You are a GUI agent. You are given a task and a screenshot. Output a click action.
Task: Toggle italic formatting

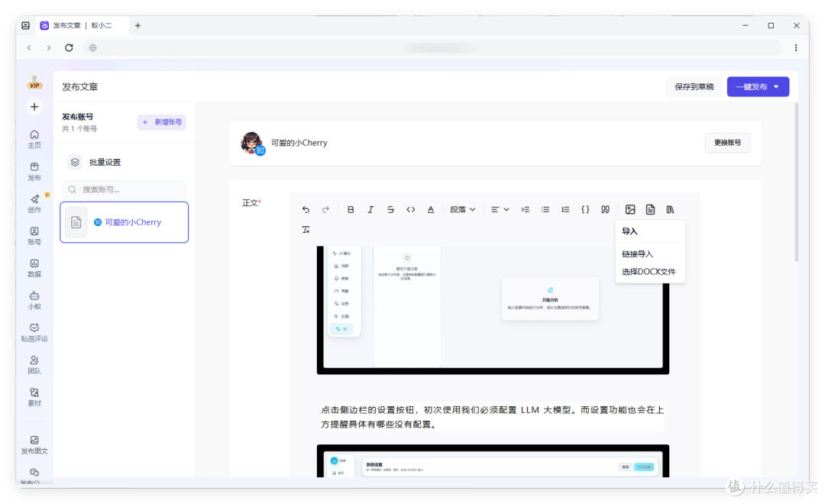[x=370, y=209]
